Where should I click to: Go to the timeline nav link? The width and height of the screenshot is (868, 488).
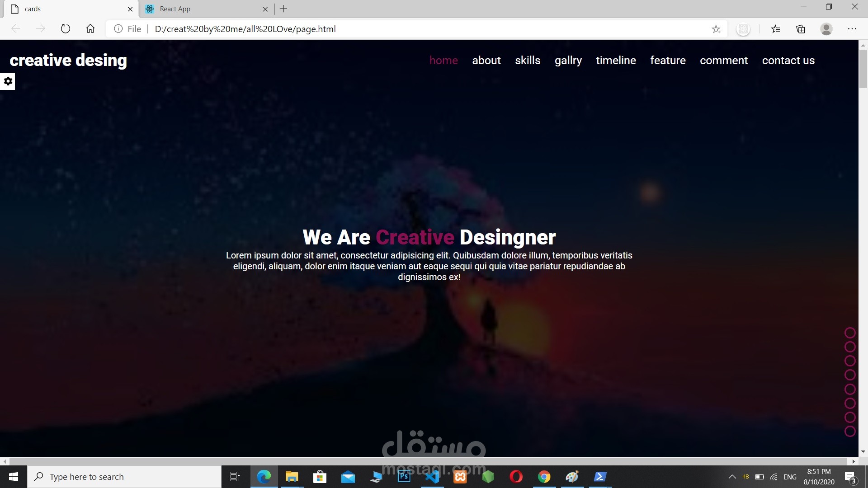(x=616, y=61)
